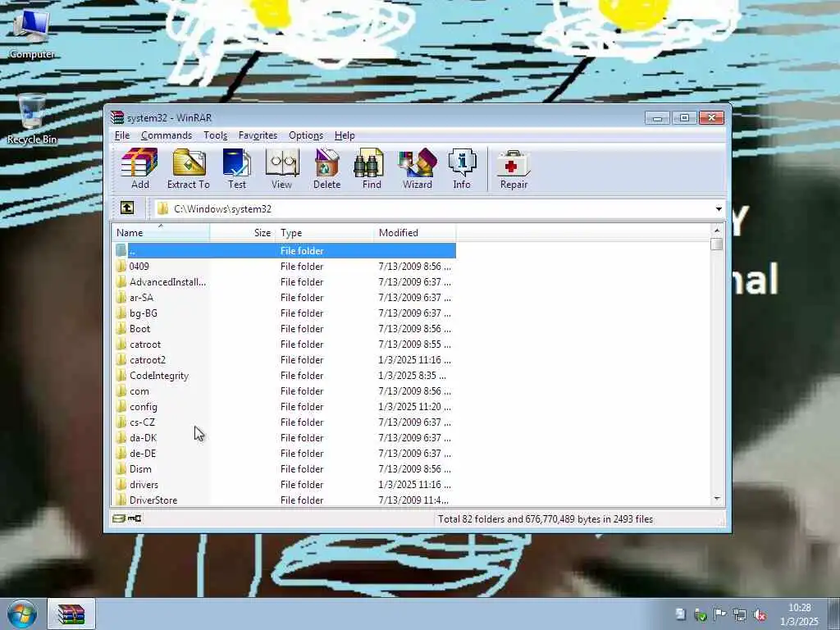Image resolution: width=840 pixels, height=630 pixels.
Task: Expand the address path dropdown arrow
Action: tap(719, 209)
